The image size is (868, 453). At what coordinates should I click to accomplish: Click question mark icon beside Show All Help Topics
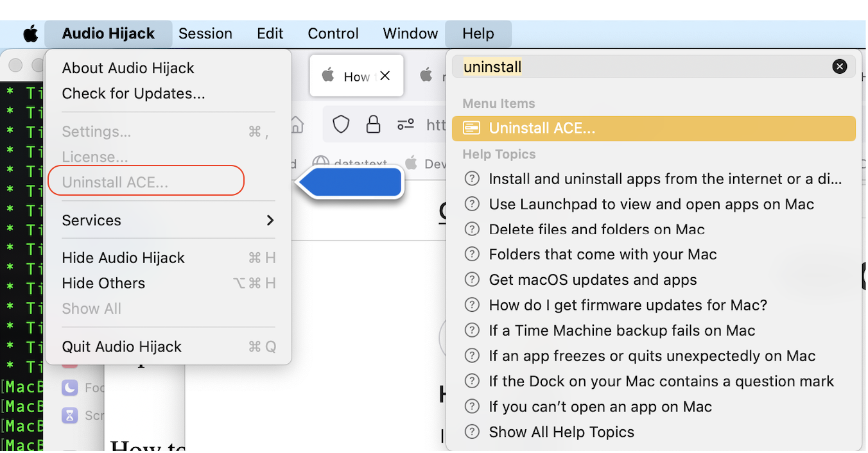(x=472, y=432)
